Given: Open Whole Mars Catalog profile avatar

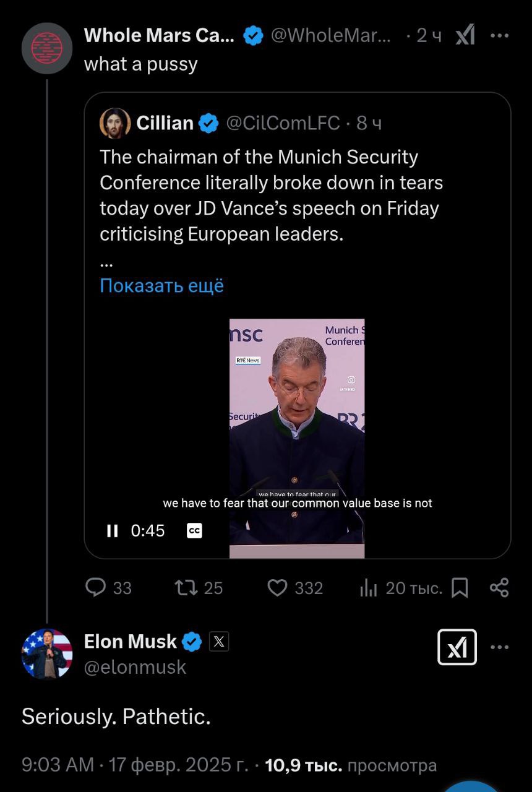Looking at the screenshot, I should pyautogui.click(x=47, y=48).
